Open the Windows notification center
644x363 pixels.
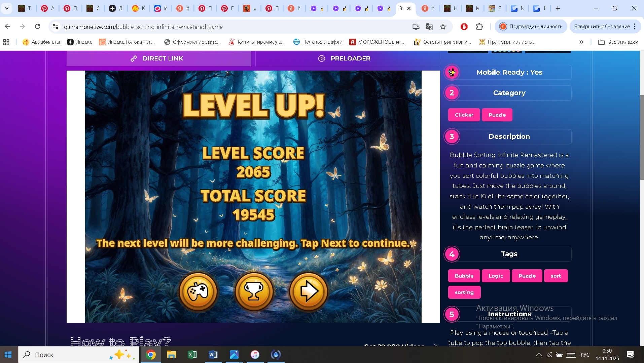(631, 355)
